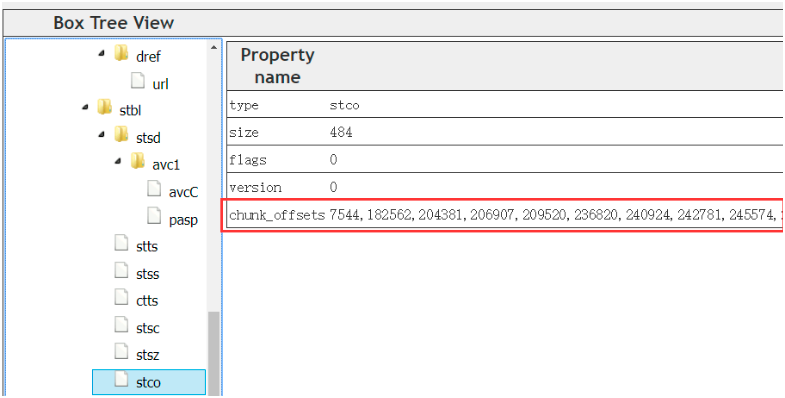Click the url file icon
This screenshot has width=785, height=398.
[138, 81]
